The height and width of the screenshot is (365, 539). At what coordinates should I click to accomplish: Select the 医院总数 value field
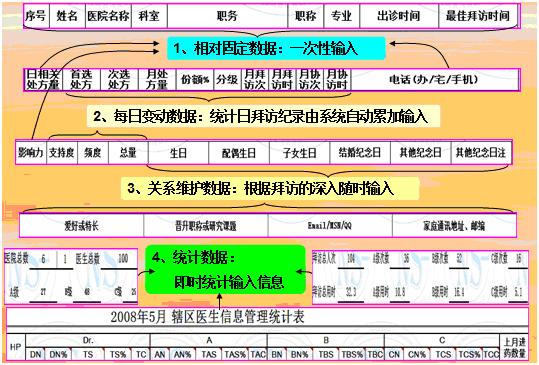pyautogui.click(x=43, y=259)
